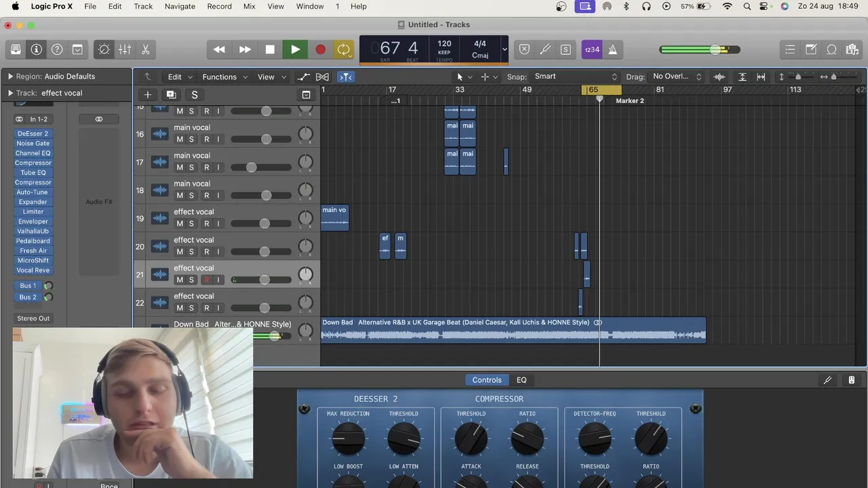Open the Channel EQ plugin slot
Image resolution: width=868 pixels, height=488 pixels.
33,153
